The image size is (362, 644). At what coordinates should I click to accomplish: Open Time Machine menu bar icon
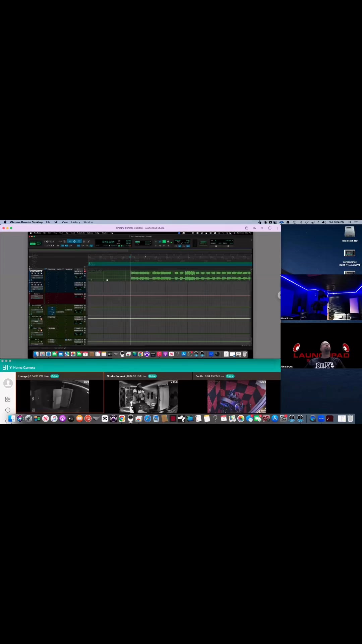[x=294, y=222]
